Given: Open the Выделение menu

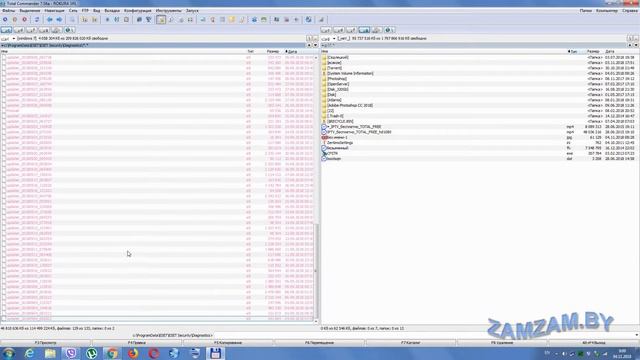Looking at the screenshot, I should [30, 11].
